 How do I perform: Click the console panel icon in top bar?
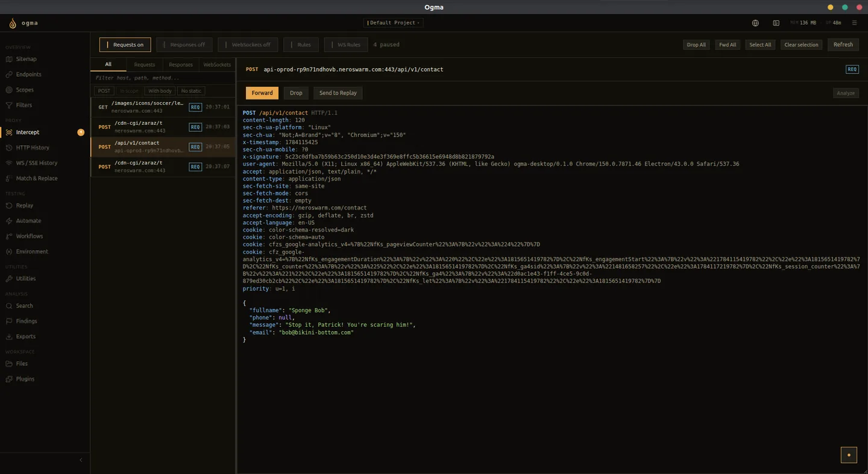pos(776,23)
